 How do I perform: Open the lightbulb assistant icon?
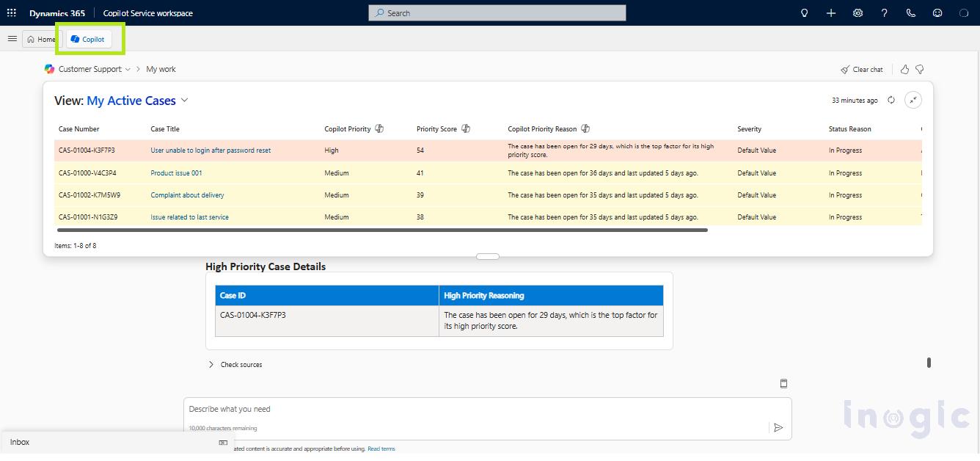coord(804,12)
